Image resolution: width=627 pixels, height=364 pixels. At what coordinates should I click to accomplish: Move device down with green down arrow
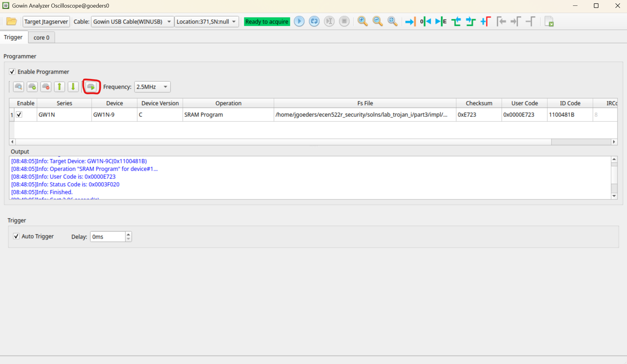coord(73,87)
